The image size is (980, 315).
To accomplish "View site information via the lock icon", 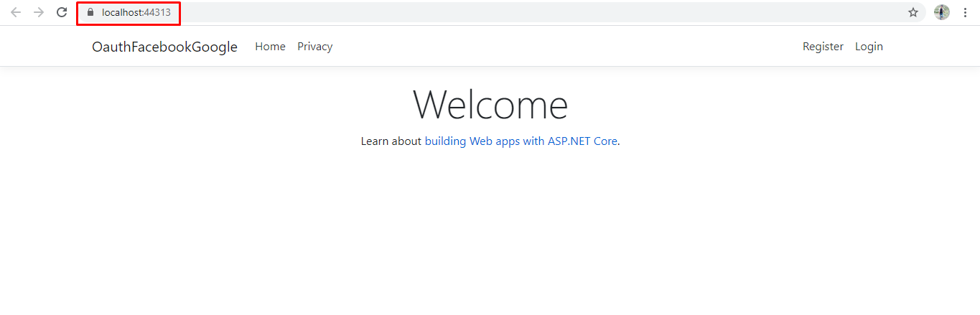I will [x=90, y=12].
